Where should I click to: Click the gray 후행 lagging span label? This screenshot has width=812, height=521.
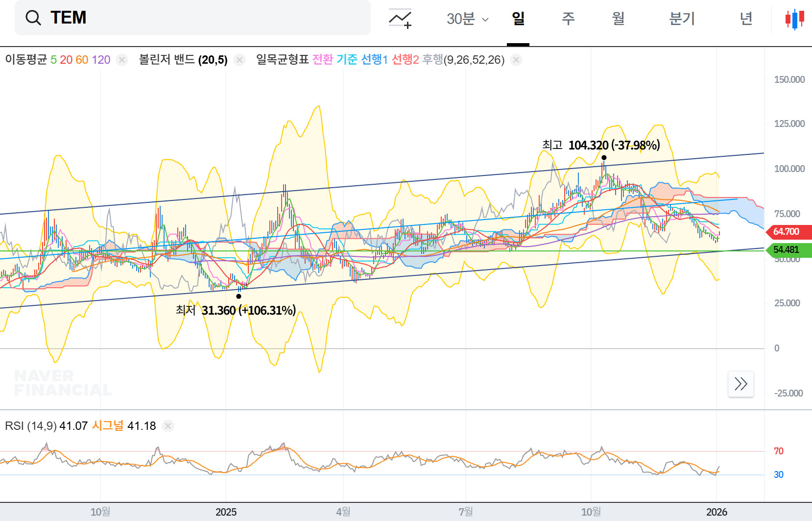pyautogui.click(x=432, y=60)
